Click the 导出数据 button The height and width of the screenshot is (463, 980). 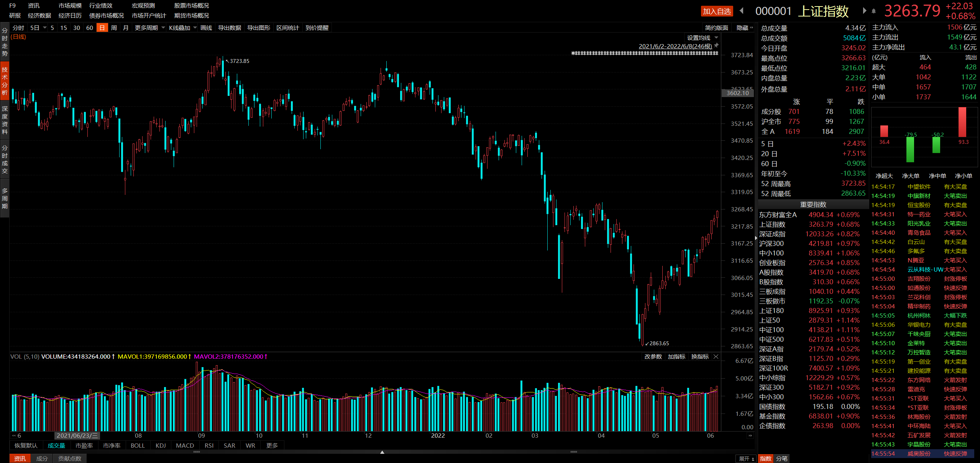tap(229, 28)
